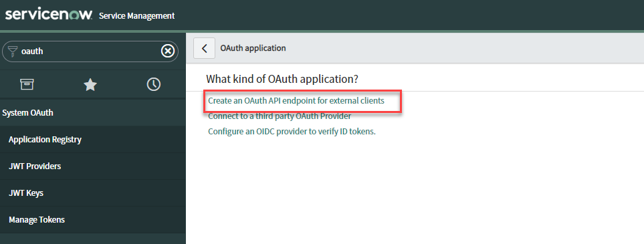Clear the oauth filter text

tap(168, 51)
